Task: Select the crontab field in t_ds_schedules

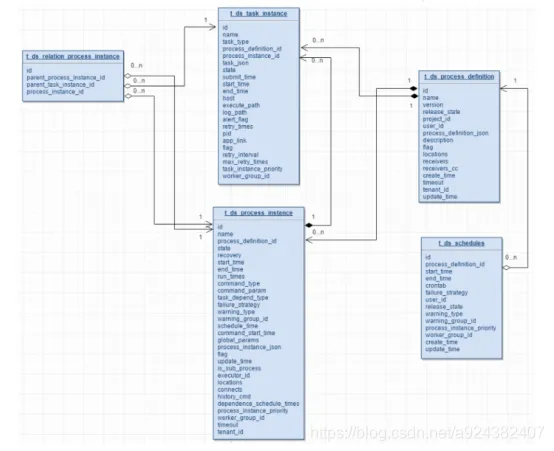Action: pos(436,286)
